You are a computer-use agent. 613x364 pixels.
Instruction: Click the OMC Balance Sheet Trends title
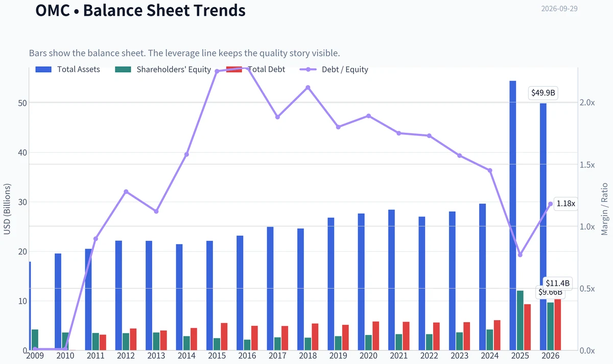[140, 10]
